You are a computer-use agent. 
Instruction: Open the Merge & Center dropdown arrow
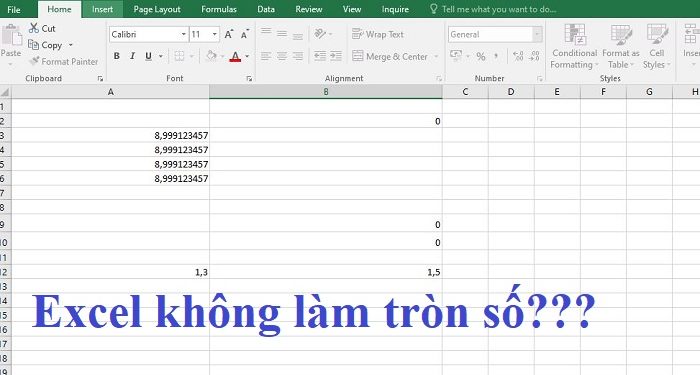click(436, 56)
